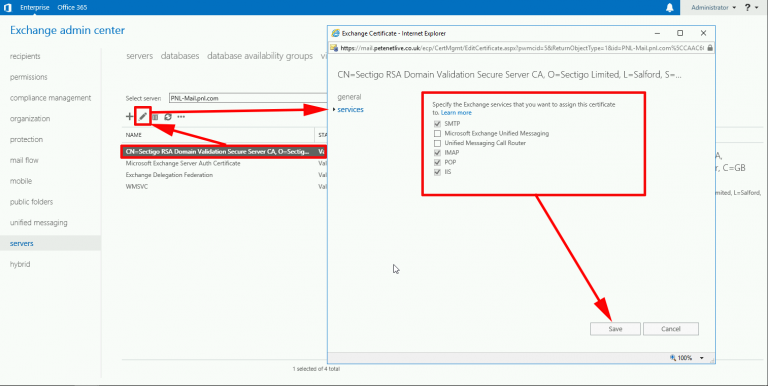Click the Save button
This screenshot has height=386, width=768.
pyautogui.click(x=615, y=329)
